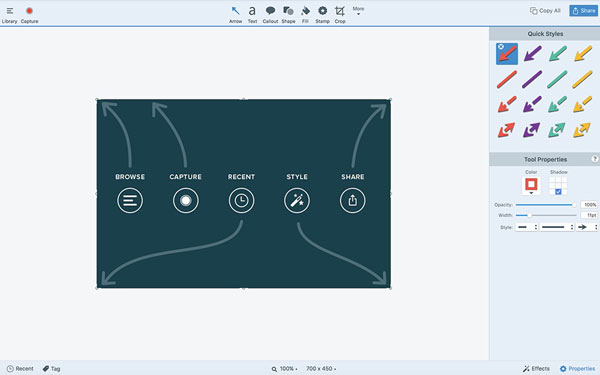Select the Crop tool
Screen dimensions: 600x375
340,15
